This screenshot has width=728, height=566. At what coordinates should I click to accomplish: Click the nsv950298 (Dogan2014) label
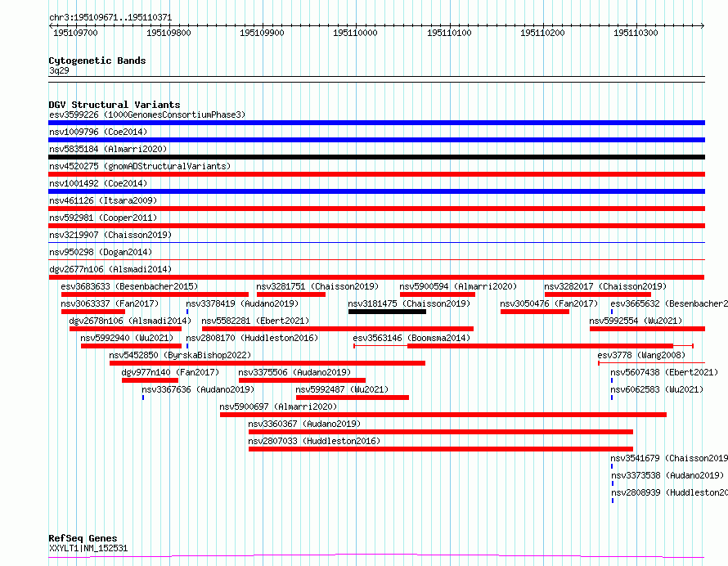click(101, 252)
